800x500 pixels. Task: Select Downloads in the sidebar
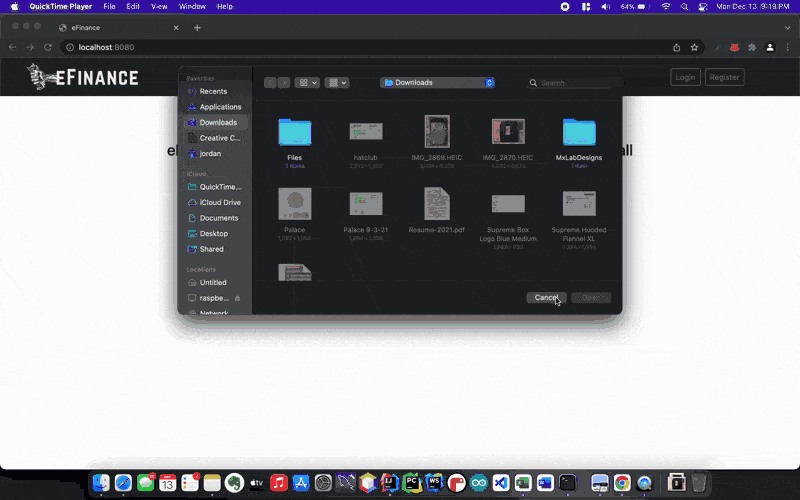click(218, 122)
